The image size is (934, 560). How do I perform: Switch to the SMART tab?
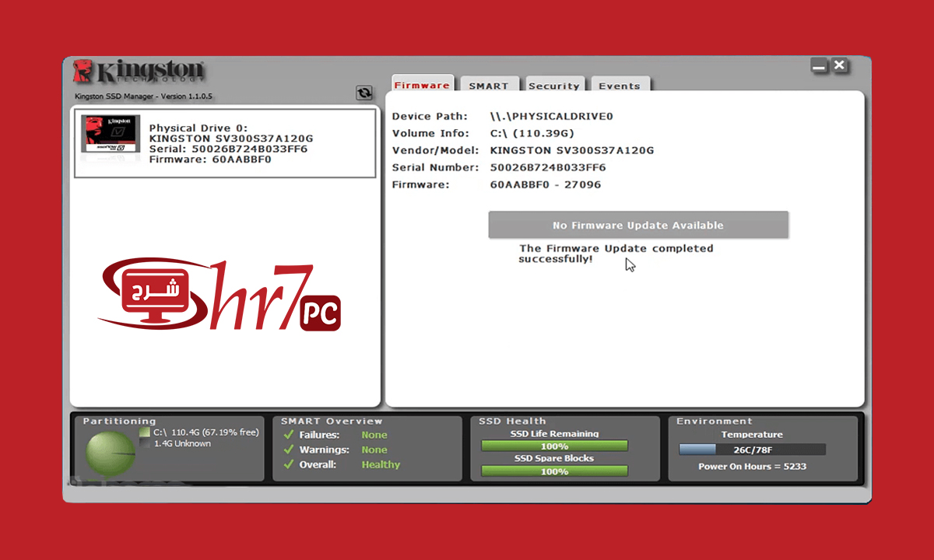[489, 85]
